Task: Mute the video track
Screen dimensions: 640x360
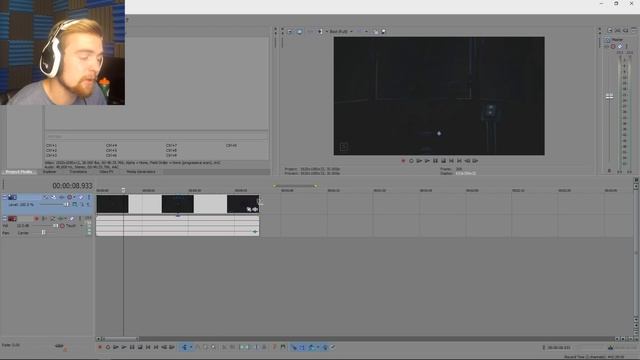Action: [81, 197]
